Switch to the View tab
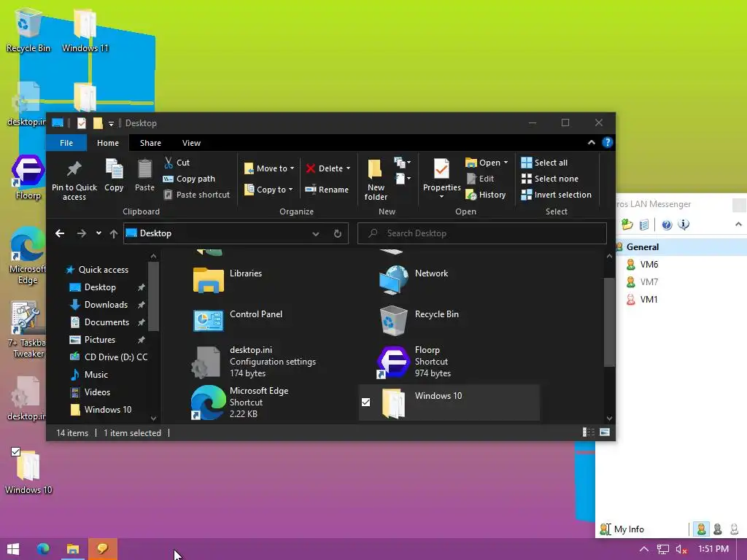747x560 pixels. click(x=191, y=143)
